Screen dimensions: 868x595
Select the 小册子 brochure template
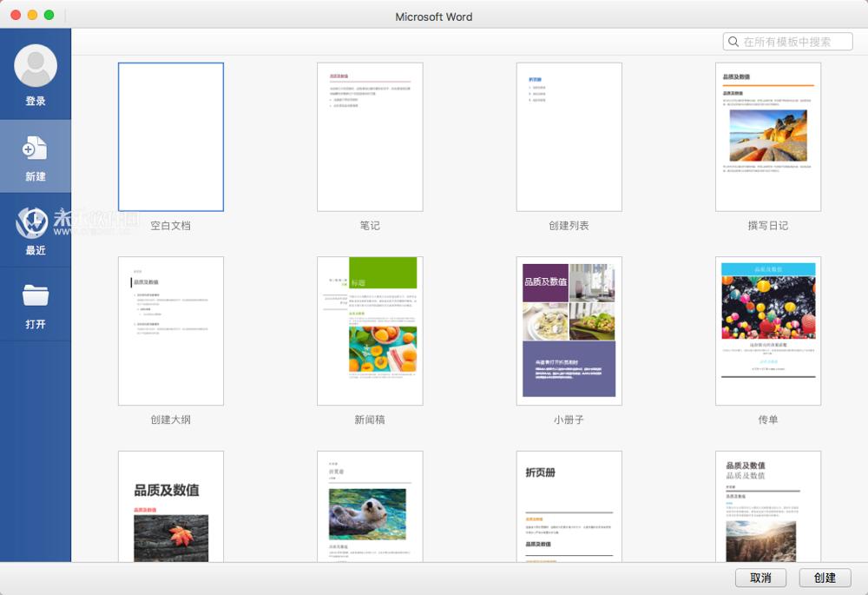point(569,330)
